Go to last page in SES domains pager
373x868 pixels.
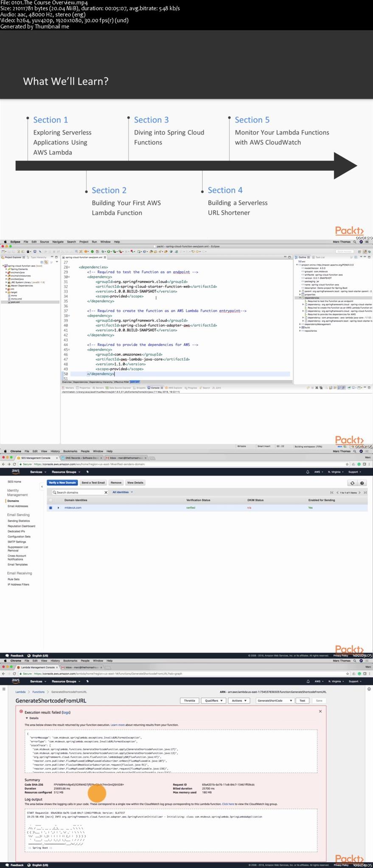(x=365, y=492)
